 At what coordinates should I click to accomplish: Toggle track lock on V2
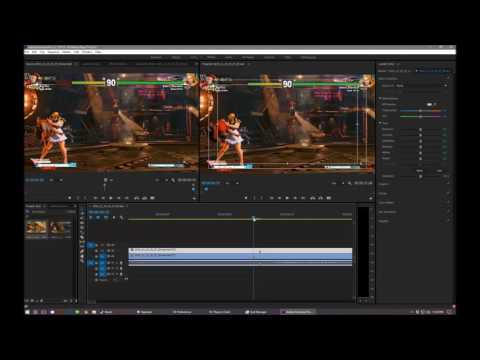coord(97,251)
